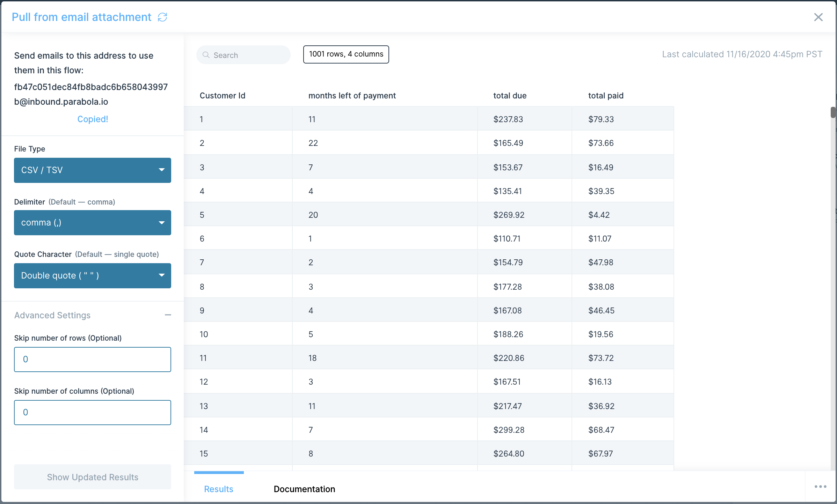This screenshot has width=837, height=504.
Task: Open the Delimiter comma dropdown
Action: tap(93, 223)
